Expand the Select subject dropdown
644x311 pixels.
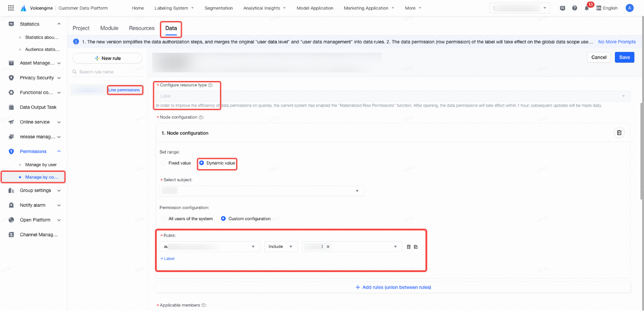(x=262, y=191)
